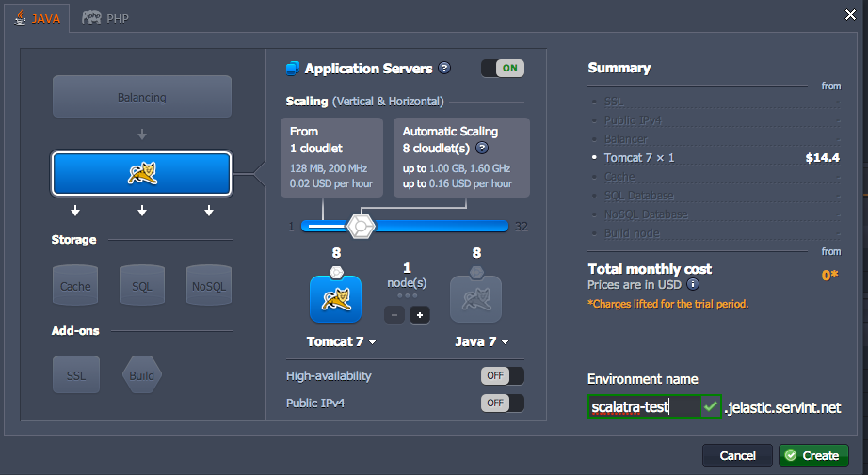The image size is (868, 475).
Task: Click the 'Charges lifted for the trial period' note
Action: tap(667, 304)
